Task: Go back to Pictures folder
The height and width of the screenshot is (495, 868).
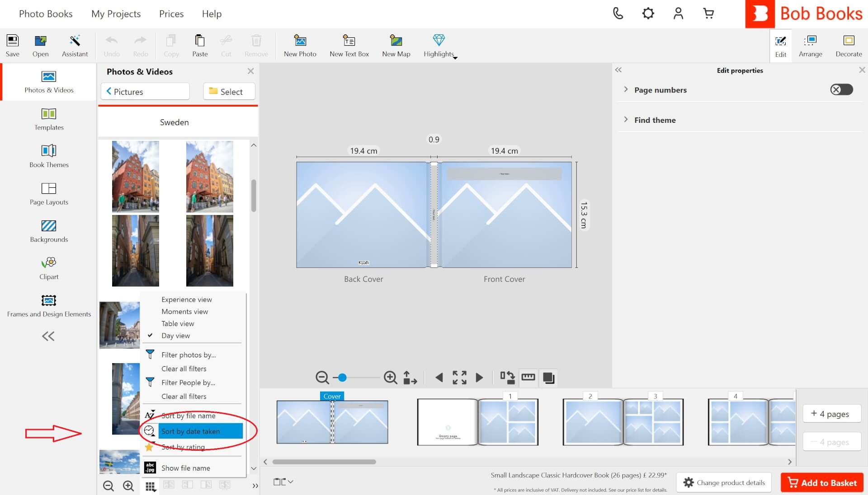Action: [x=145, y=91]
